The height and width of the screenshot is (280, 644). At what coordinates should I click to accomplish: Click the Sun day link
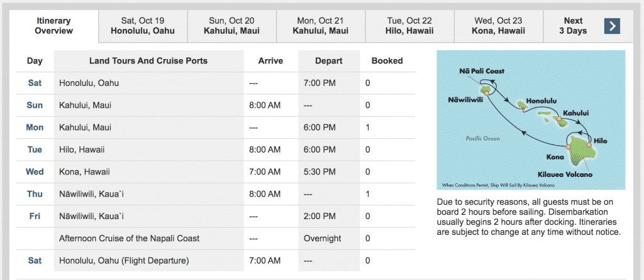coord(35,105)
